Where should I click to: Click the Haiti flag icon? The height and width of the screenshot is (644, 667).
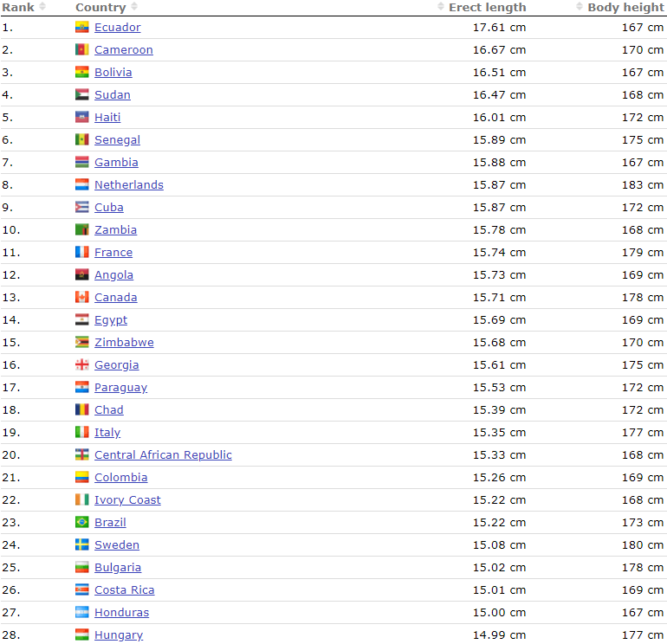(x=82, y=118)
